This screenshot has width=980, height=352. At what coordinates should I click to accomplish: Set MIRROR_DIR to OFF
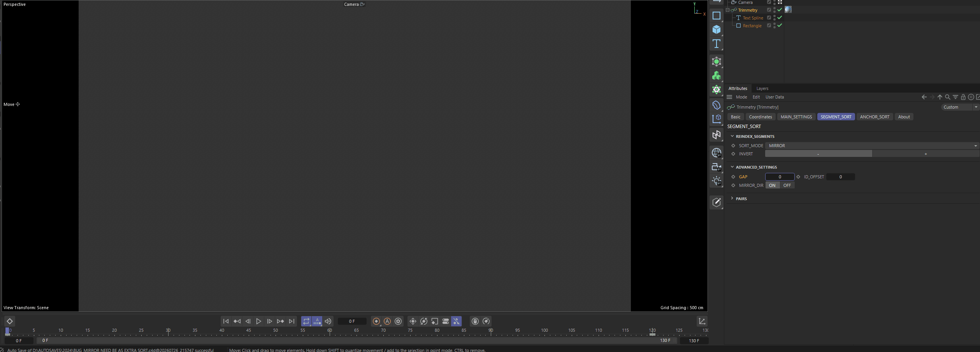point(787,185)
